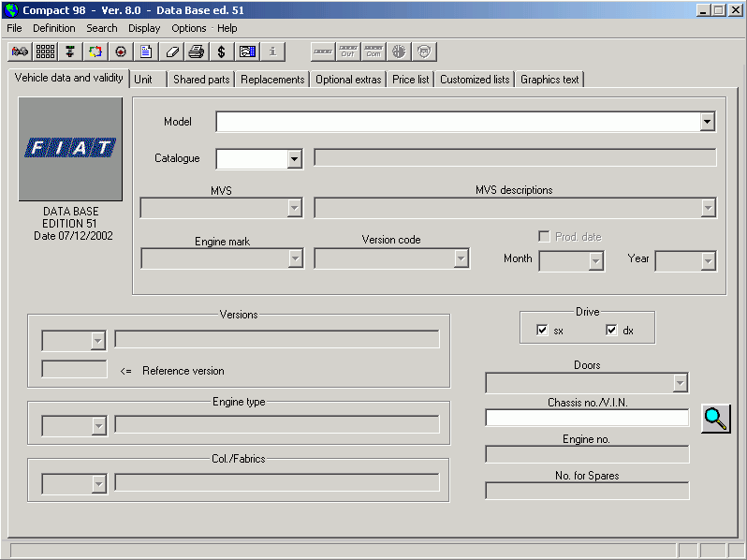Toggle the Prod. date checkbox
747x560 pixels.
pos(544,236)
